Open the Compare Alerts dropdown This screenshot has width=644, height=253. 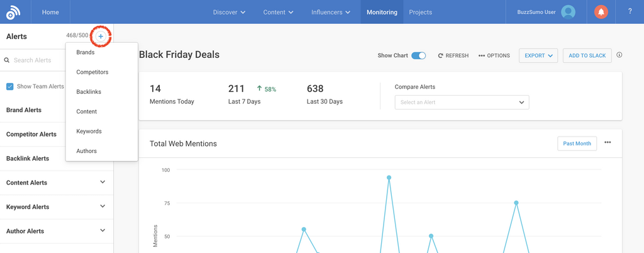tap(462, 102)
